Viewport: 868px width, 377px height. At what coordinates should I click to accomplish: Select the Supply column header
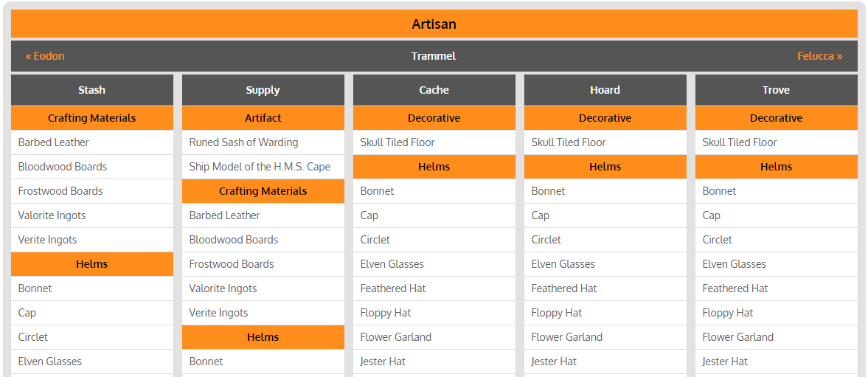click(x=263, y=90)
